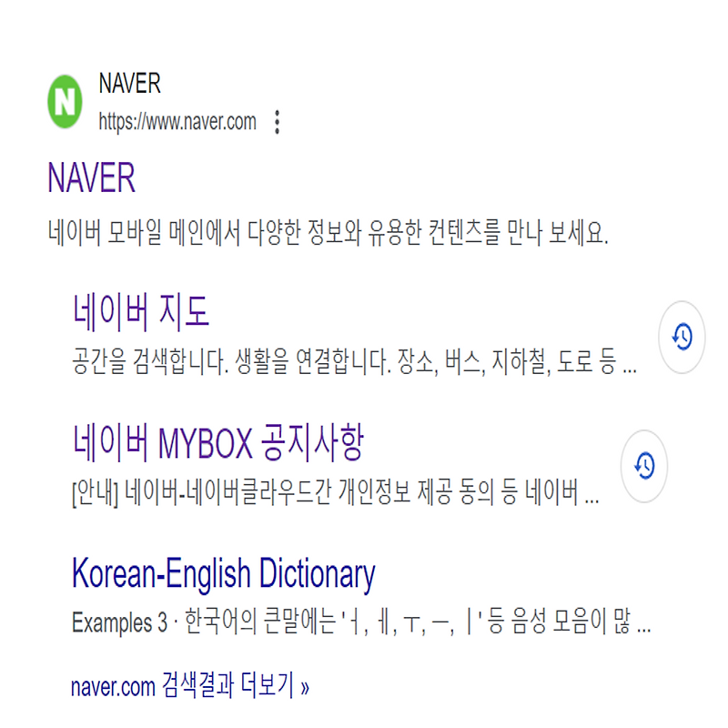The height and width of the screenshot is (728, 728).
Task: Open the 네이버 지도 sitelink
Action: tap(141, 311)
